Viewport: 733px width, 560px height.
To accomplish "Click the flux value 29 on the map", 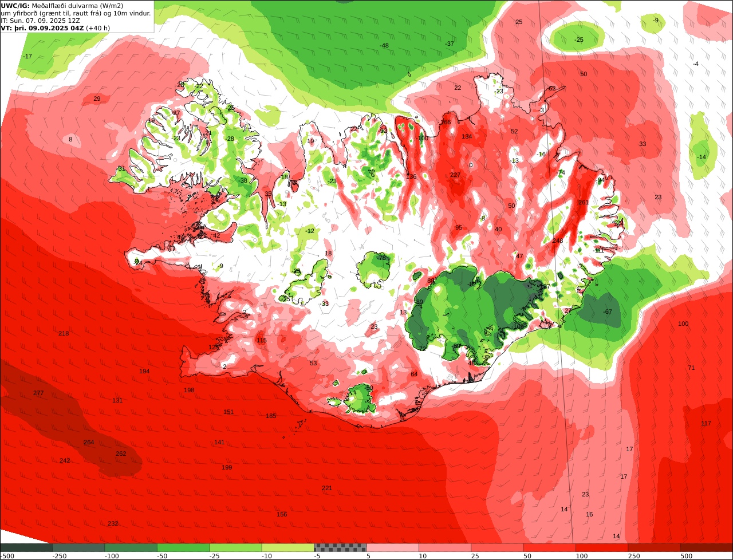I will coord(97,100).
